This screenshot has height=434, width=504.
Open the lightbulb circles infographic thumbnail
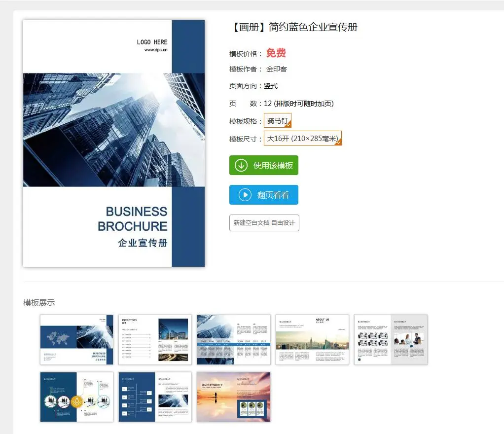[x=76, y=397]
